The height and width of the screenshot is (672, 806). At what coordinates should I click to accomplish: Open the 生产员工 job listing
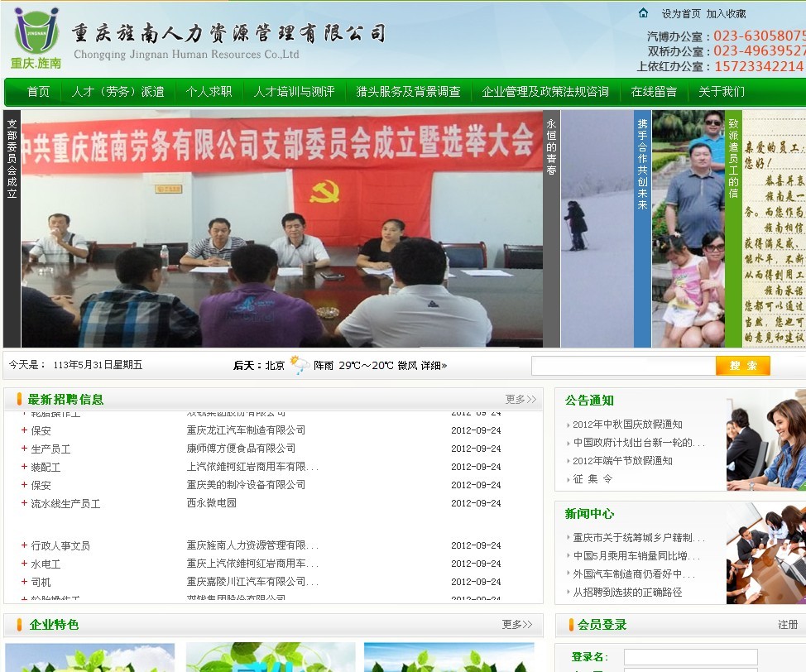coord(50,449)
